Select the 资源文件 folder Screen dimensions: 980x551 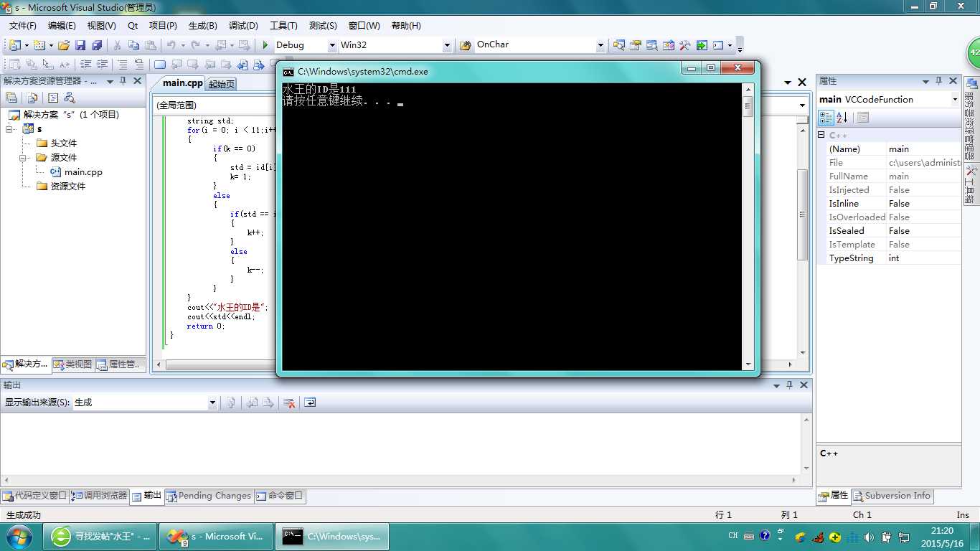click(x=61, y=187)
